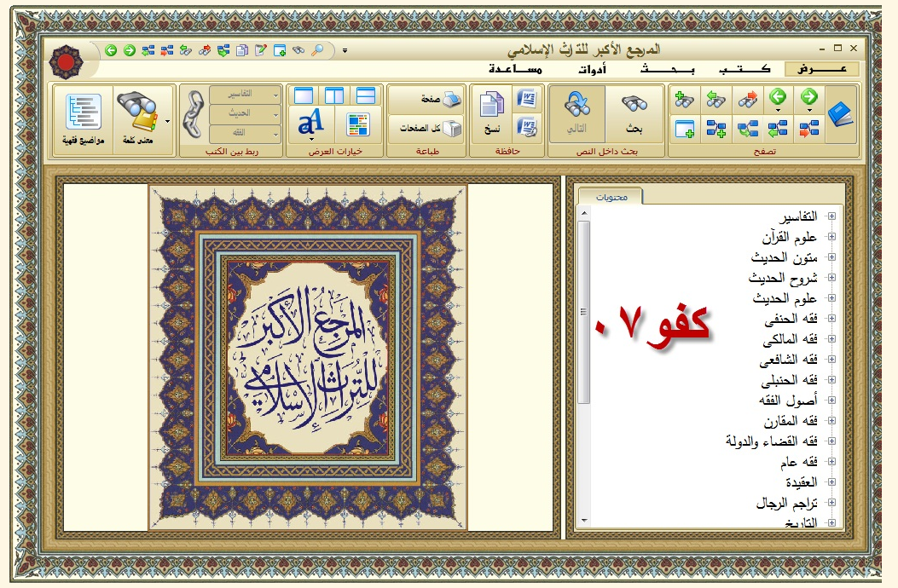Click the chain link icon in ربط بين الكتب
Image resolution: width=898 pixels, height=588 pixels.
[193, 114]
